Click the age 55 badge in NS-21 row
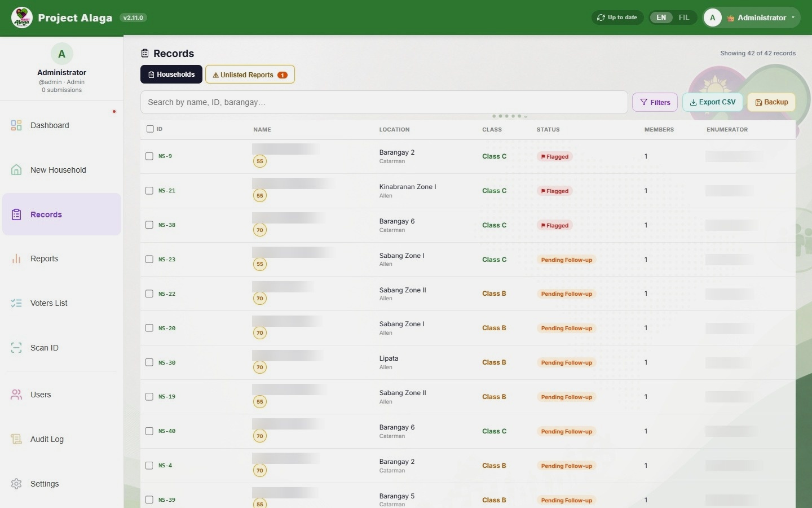This screenshot has height=508, width=812. pos(259,196)
